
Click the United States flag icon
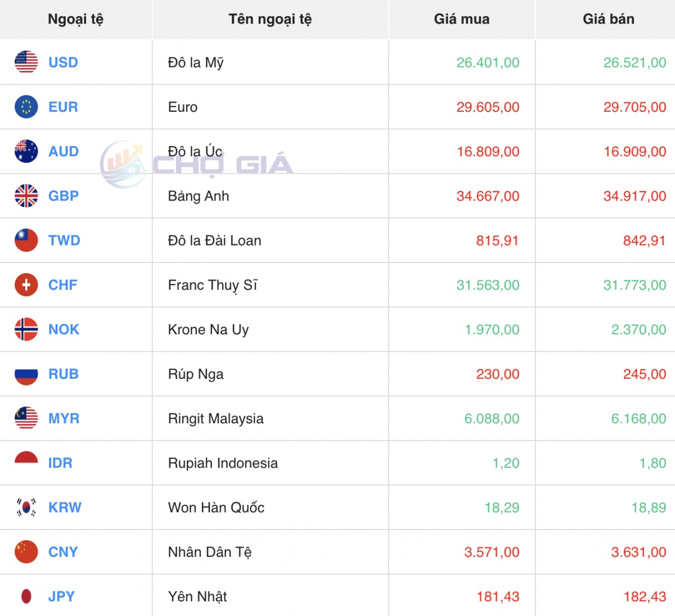pyautogui.click(x=26, y=62)
